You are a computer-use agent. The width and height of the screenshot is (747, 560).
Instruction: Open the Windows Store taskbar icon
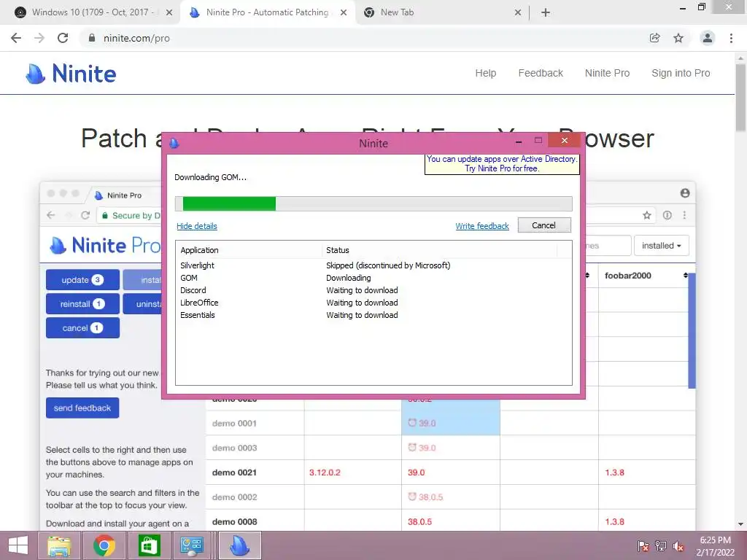[149, 545]
